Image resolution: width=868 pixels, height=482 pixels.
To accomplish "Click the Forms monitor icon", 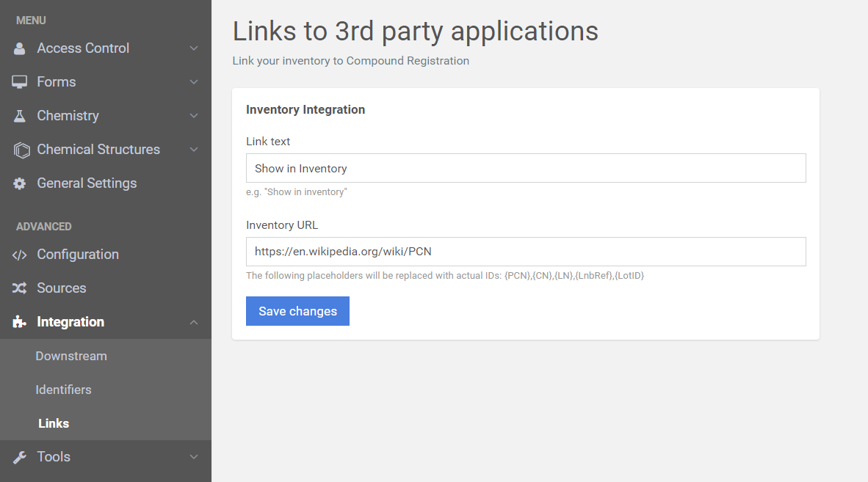I will (20, 82).
